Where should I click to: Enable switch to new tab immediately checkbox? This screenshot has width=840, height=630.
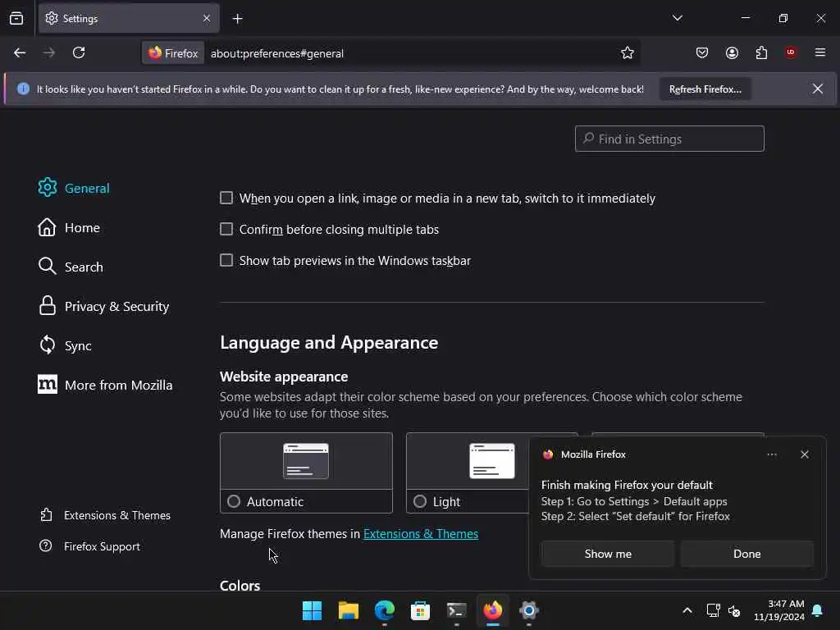tap(226, 199)
